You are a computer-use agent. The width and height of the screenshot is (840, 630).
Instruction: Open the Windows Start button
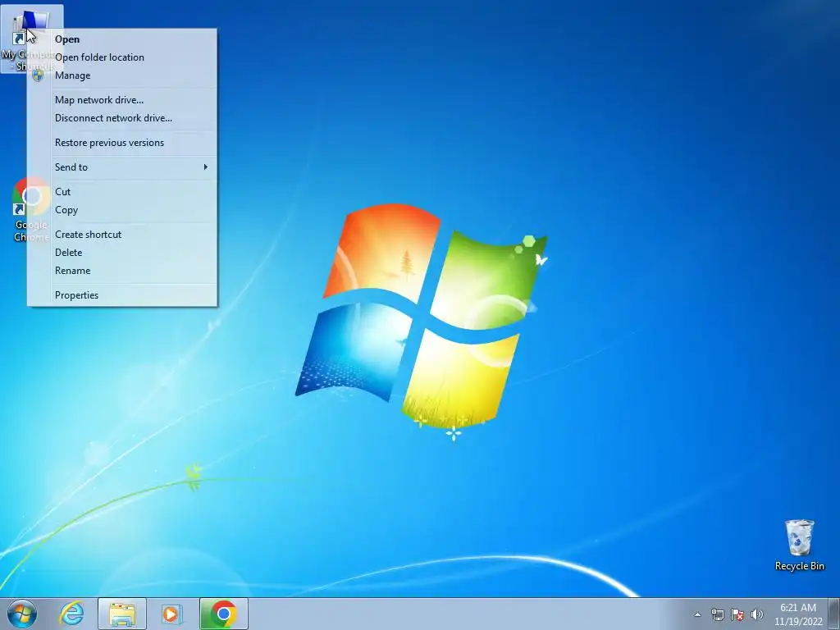22,614
